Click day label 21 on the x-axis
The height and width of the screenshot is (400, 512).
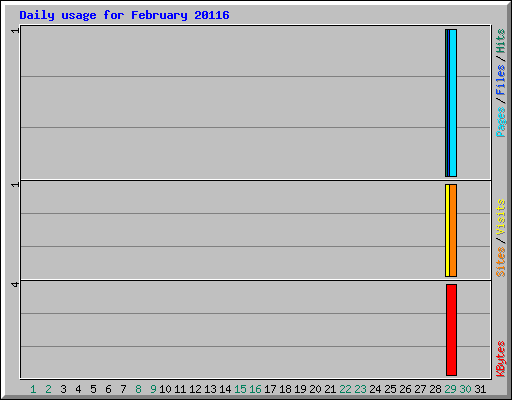click(330, 389)
